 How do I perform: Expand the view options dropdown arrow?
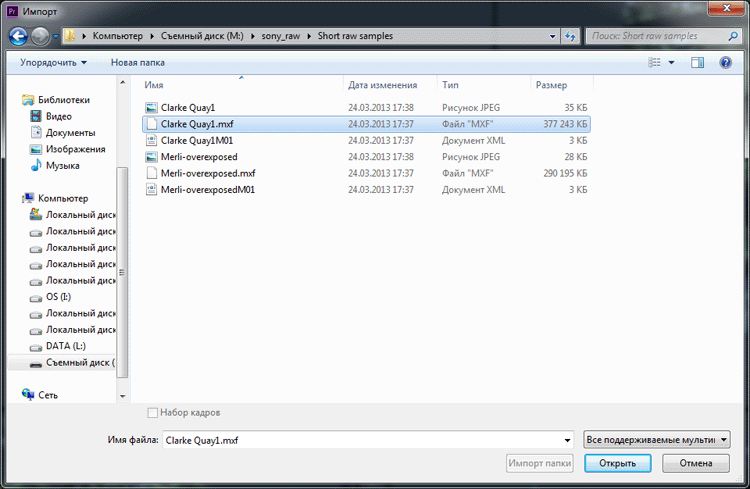point(672,62)
